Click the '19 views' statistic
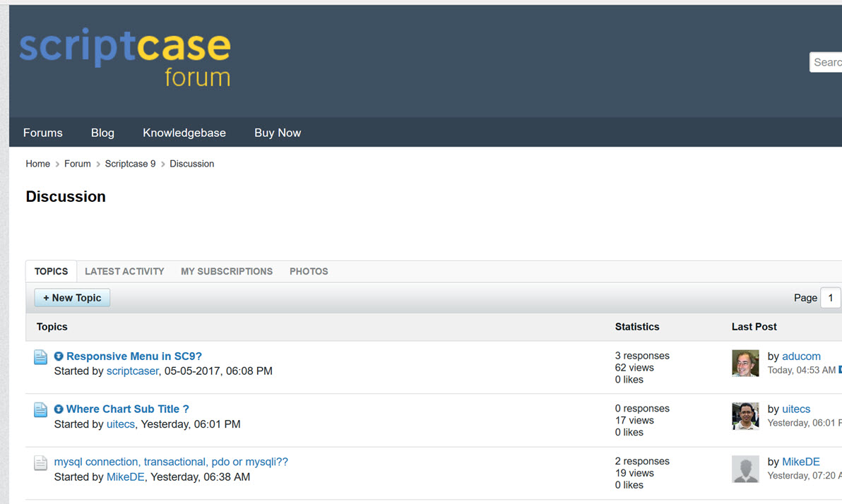The image size is (842, 504). (634, 473)
